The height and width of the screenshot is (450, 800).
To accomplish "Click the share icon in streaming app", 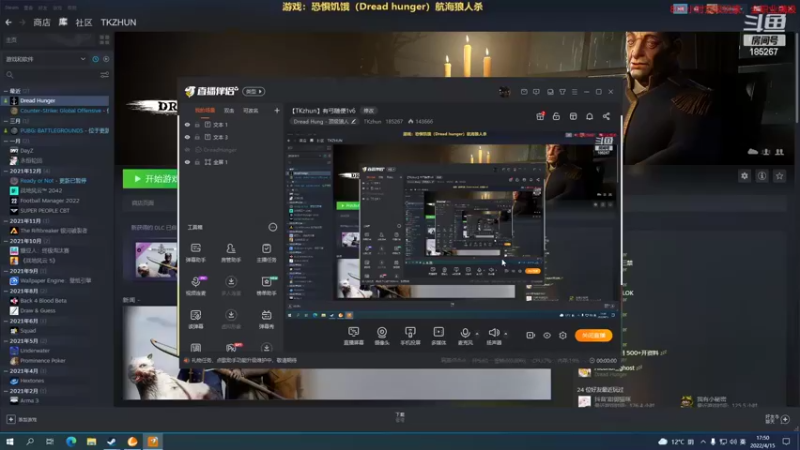I will (x=606, y=116).
